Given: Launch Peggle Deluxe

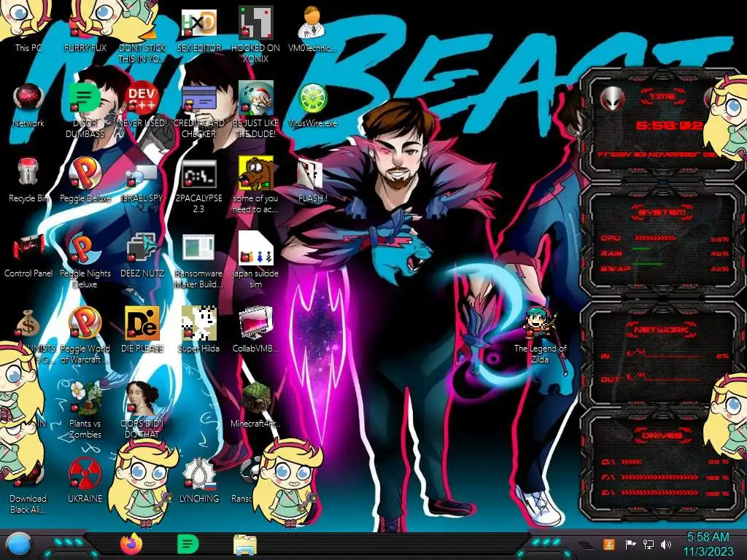Looking at the screenshot, I should click(x=85, y=180).
